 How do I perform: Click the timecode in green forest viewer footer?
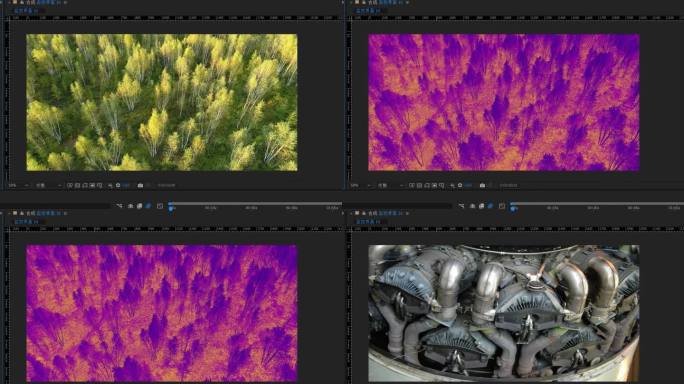[x=166, y=185]
